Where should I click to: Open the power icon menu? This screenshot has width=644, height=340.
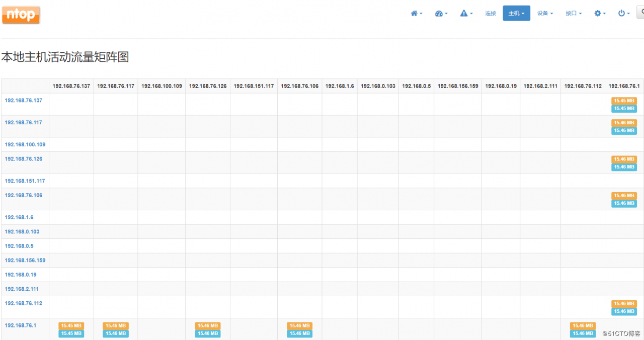(x=624, y=14)
